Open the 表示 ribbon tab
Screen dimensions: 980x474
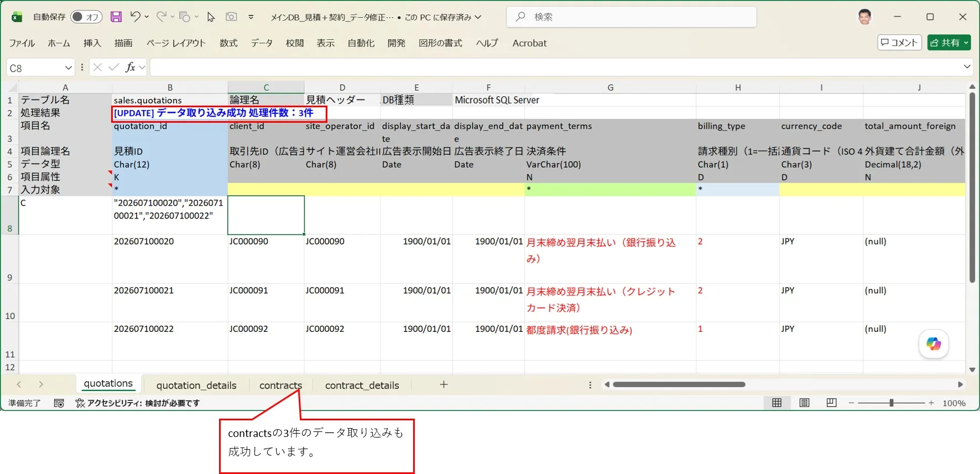tap(326, 43)
